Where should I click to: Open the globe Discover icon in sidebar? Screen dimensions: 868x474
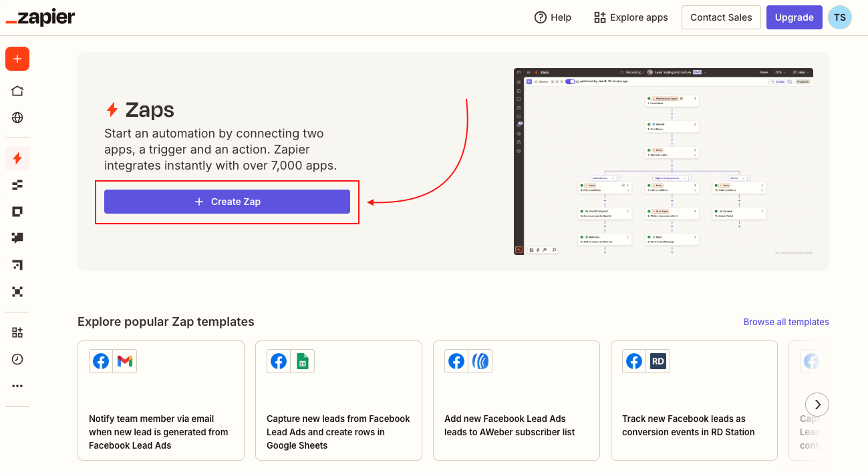pos(17,117)
